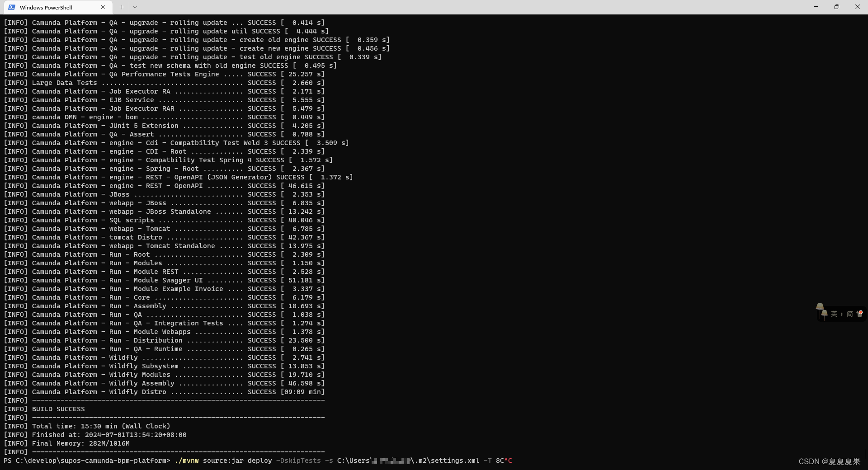Screen dimensions: 868x470
Task: Click 'camunda DMN - engine - bom' line
Action: click(164, 117)
